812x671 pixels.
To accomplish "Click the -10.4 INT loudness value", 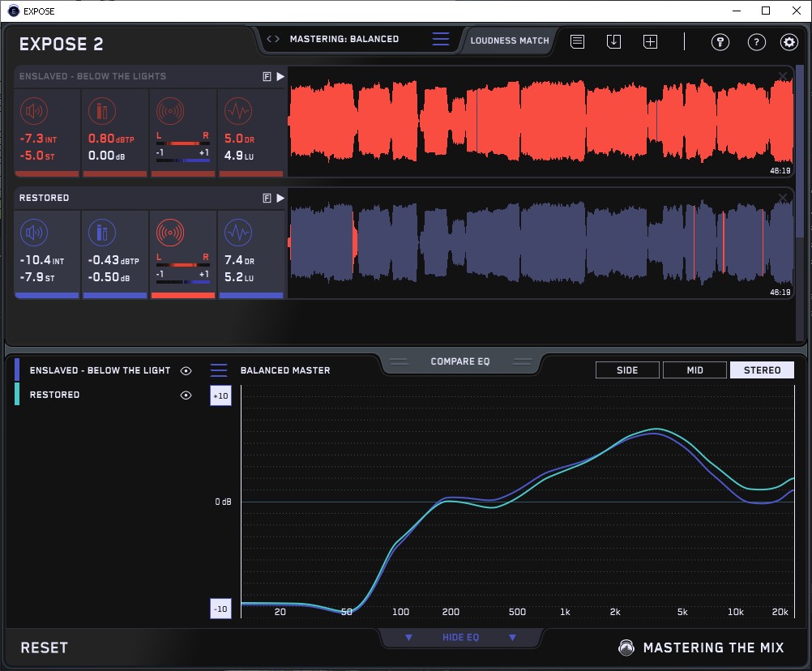I will 42,260.
